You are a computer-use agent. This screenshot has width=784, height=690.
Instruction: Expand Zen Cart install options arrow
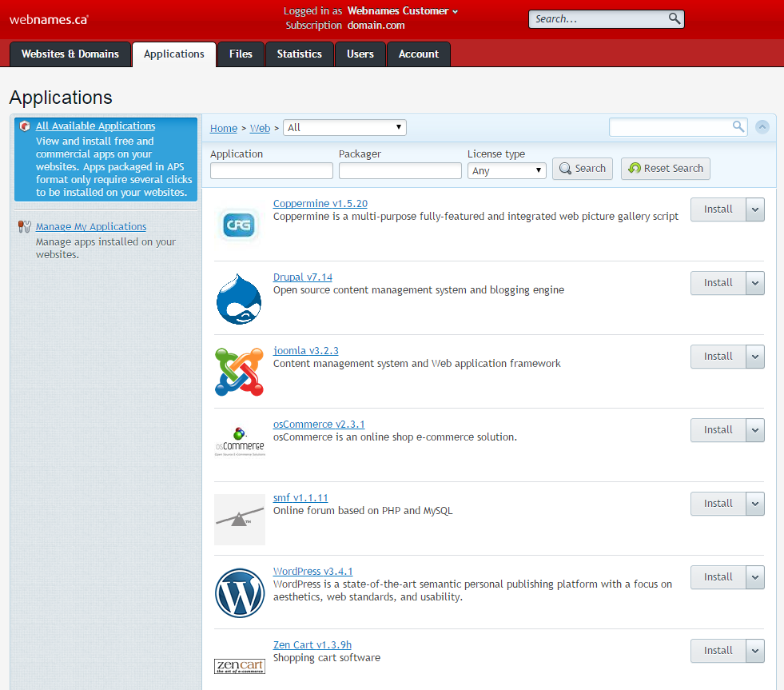pyautogui.click(x=755, y=651)
